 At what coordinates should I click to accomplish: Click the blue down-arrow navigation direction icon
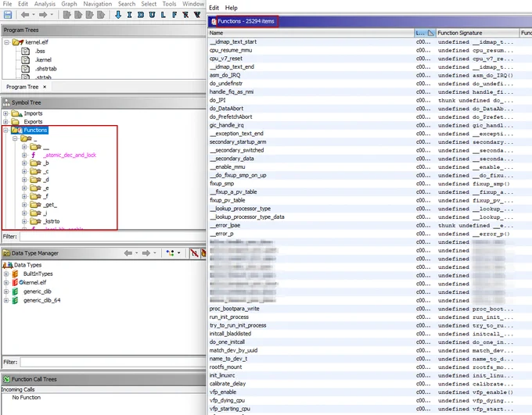click(x=117, y=15)
